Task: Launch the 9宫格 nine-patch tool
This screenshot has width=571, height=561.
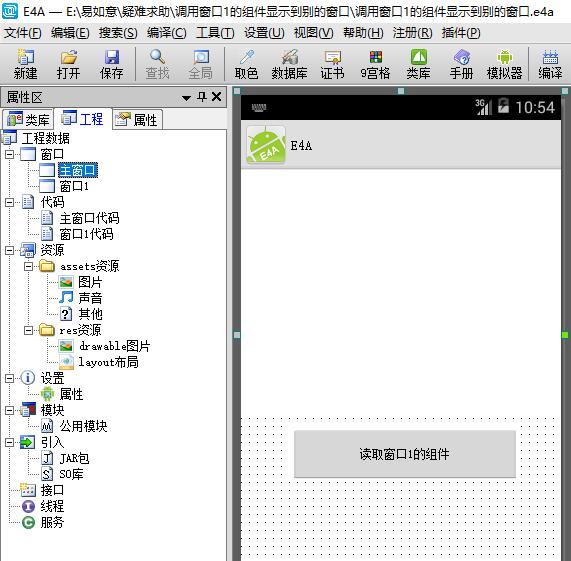Action: pos(375,65)
